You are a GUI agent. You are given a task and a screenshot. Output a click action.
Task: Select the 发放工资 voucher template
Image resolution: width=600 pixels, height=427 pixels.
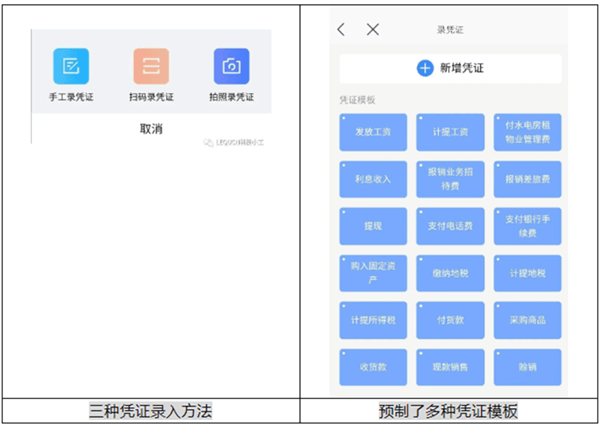373,132
